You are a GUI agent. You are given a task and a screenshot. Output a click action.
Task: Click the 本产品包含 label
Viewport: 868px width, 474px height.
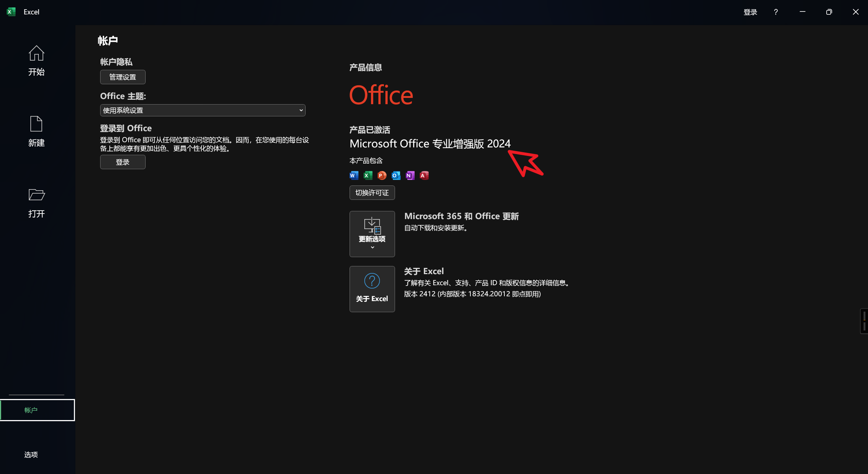[x=366, y=161]
